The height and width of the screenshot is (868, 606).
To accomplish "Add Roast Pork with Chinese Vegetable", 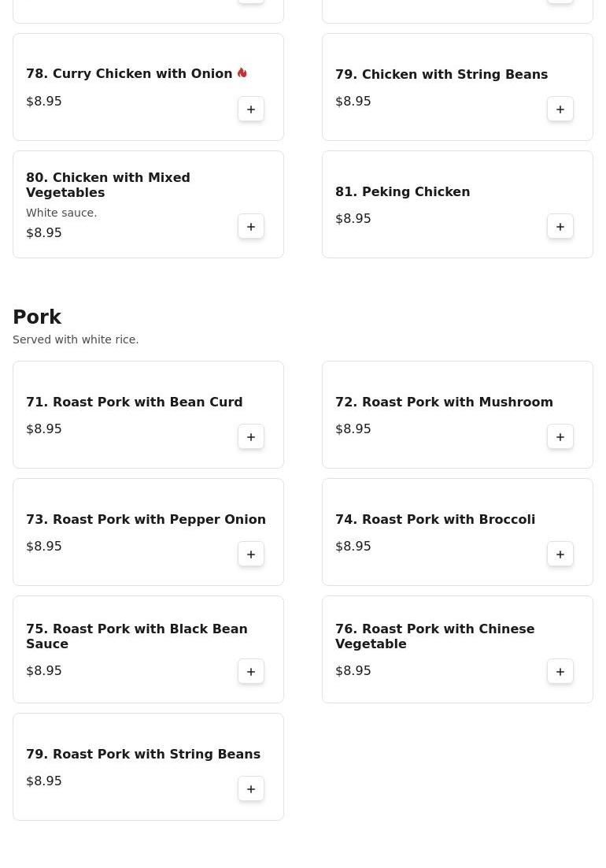I will point(560,672).
